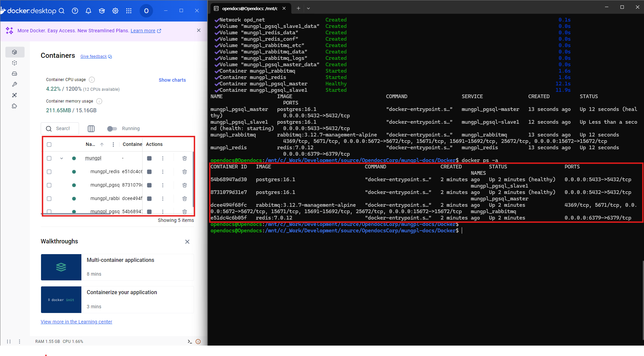Toggle the select-all containers checkbox

(49, 145)
